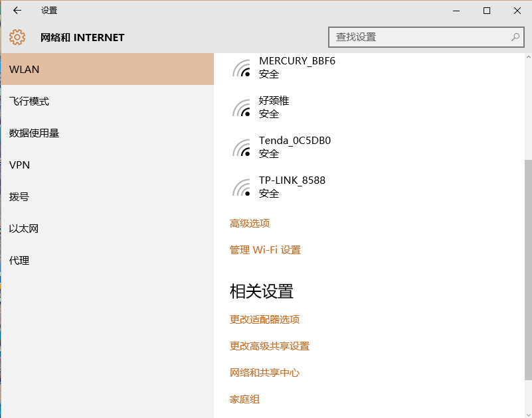Click in the 查找设置 search box
The width and height of the screenshot is (532, 418).
418,37
